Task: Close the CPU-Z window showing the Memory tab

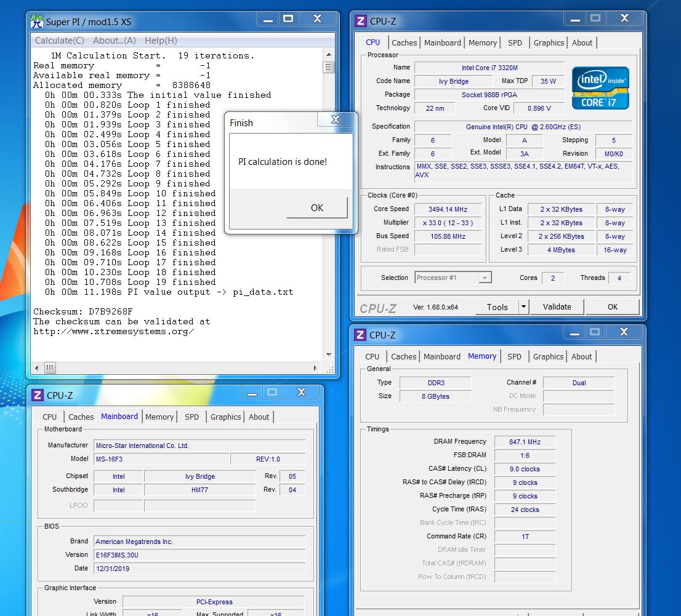Action: [x=624, y=332]
